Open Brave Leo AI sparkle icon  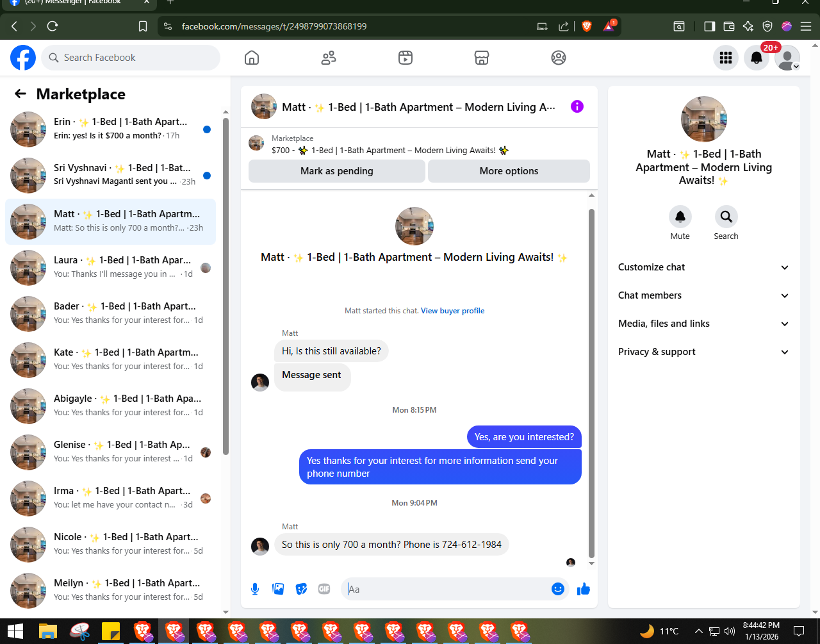pos(748,26)
